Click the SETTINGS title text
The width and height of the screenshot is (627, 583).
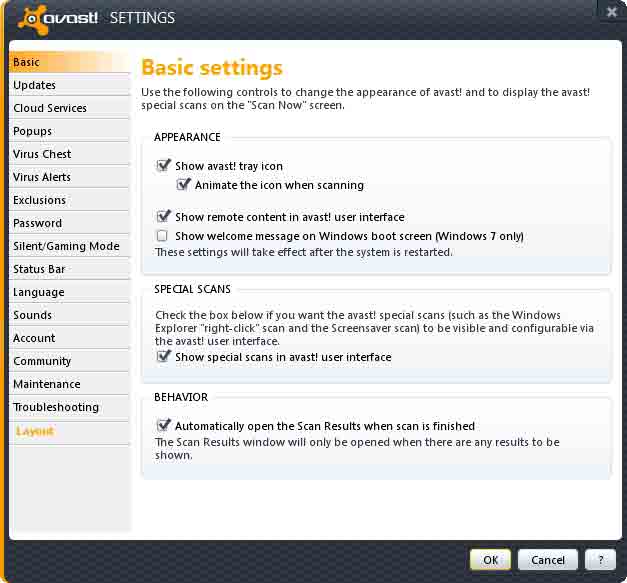click(x=142, y=18)
